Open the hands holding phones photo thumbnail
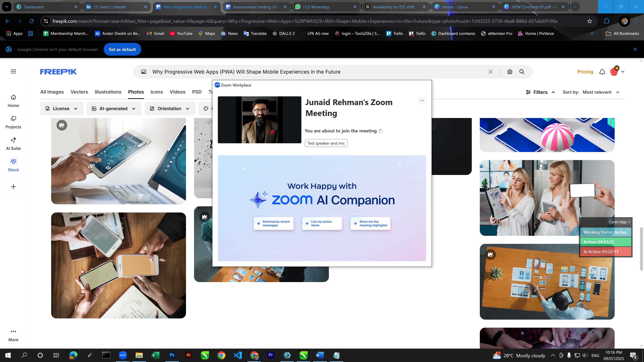Image resolution: width=644 pixels, height=362 pixels. pos(119,265)
